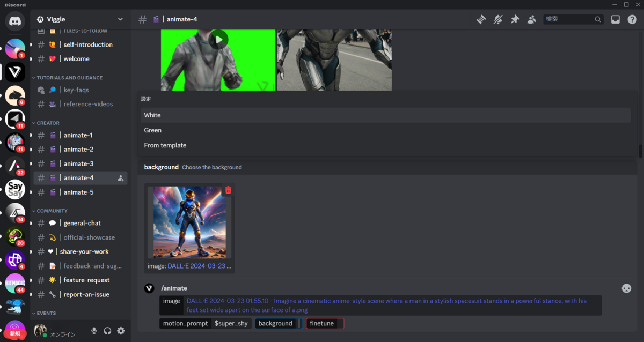This screenshot has height=342, width=644.
Task: Open the server icon with 32 badge
Action: (15, 166)
